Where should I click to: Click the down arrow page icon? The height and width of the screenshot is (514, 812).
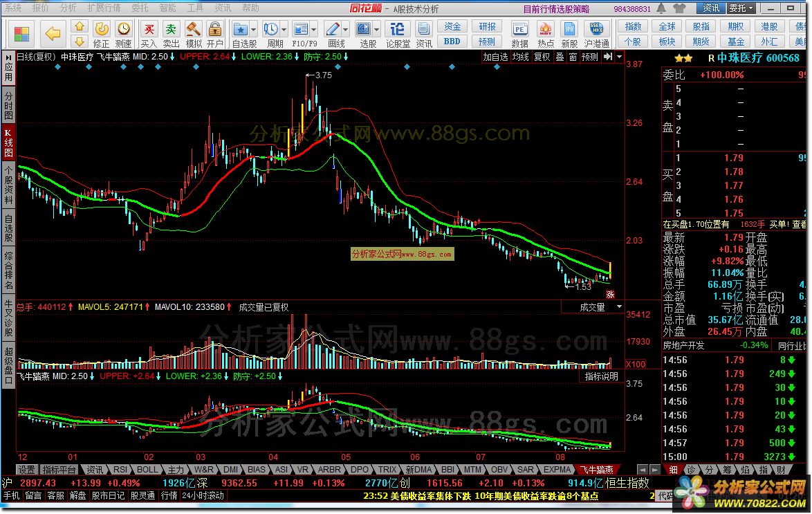coord(79,41)
